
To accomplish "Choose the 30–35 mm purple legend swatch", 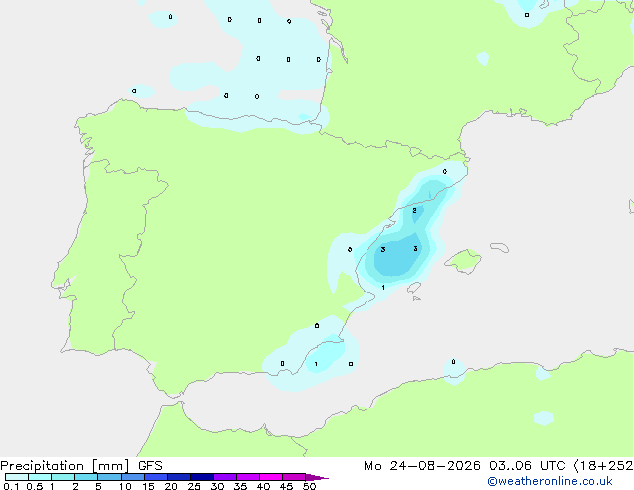I will [x=225, y=477].
